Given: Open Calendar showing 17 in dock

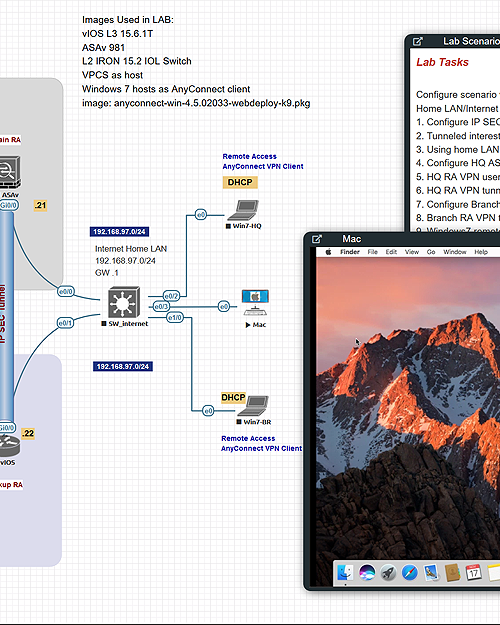Looking at the screenshot, I should (x=474, y=573).
